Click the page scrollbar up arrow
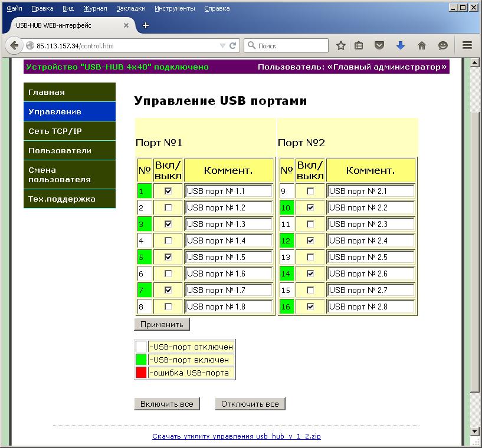This screenshot has width=482, height=448. [475, 62]
